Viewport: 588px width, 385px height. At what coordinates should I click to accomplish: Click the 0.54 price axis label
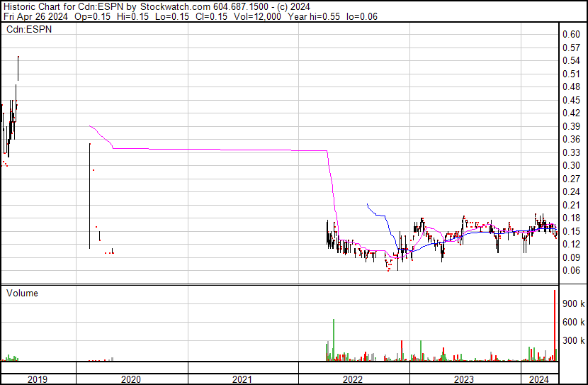click(x=571, y=61)
